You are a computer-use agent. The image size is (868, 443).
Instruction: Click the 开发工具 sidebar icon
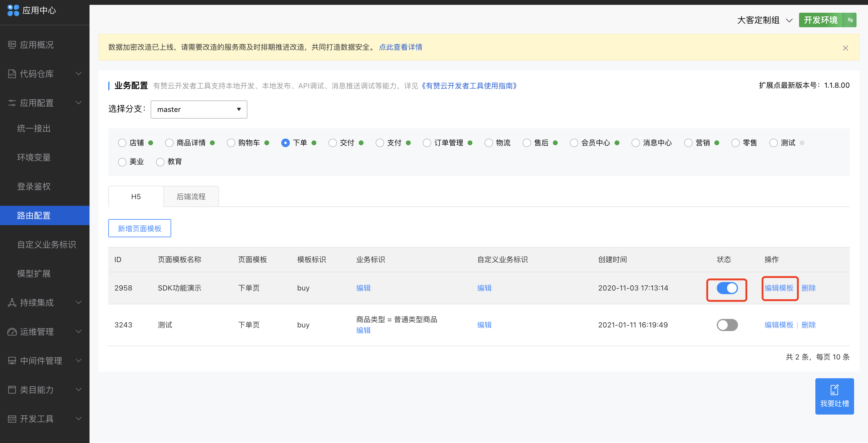(x=12, y=419)
